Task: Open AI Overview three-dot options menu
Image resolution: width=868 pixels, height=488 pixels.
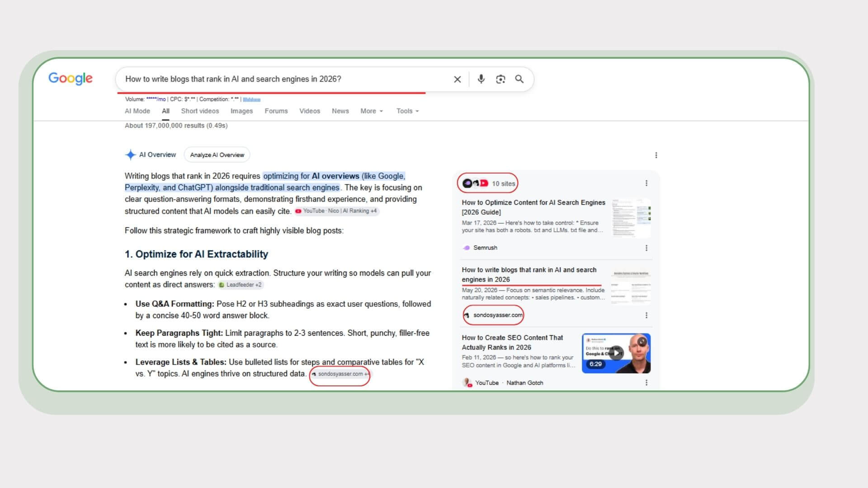Action: pyautogui.click(x=656, y=155)
